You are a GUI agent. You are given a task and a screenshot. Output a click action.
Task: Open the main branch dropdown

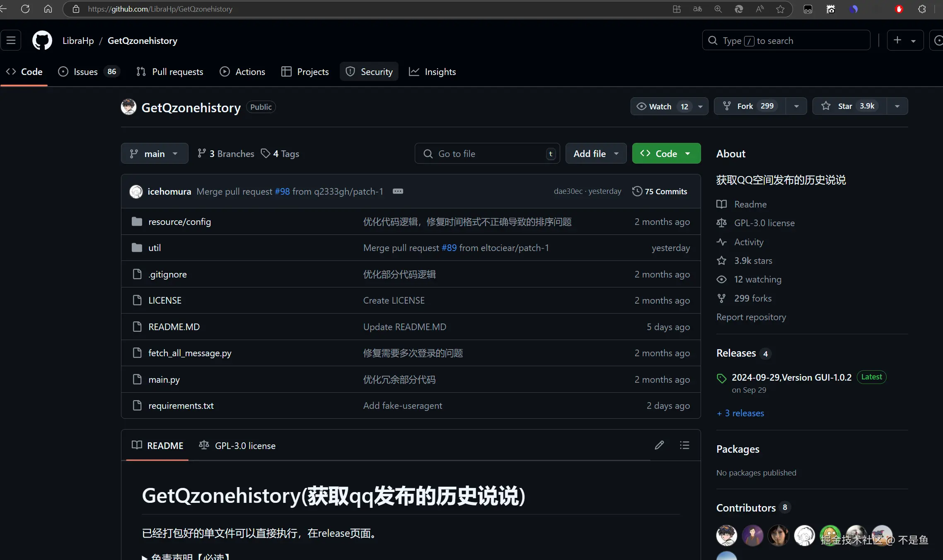(x=155, y=154)
